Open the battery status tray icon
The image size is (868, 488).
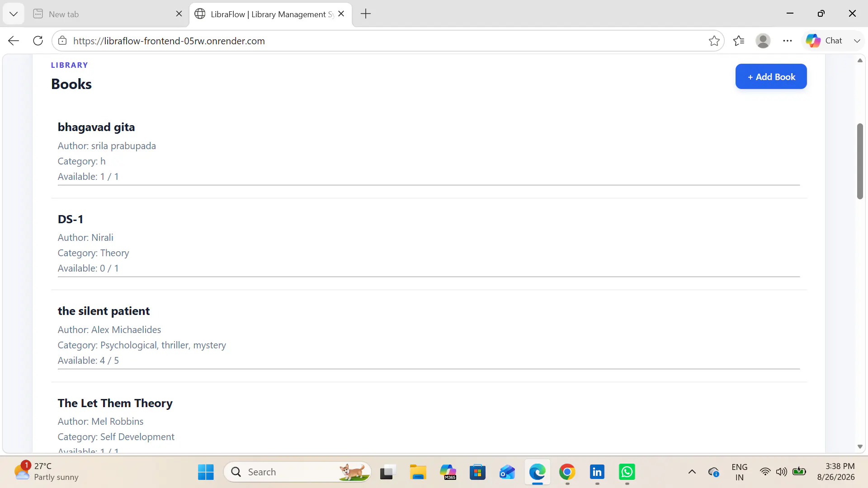coord(799,472)
